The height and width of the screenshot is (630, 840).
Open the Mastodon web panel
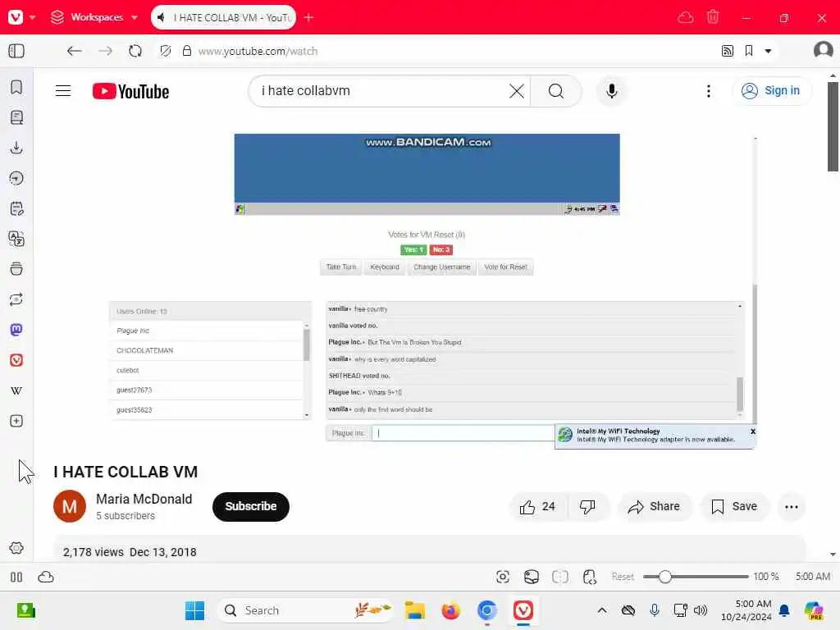coord(16,330)
